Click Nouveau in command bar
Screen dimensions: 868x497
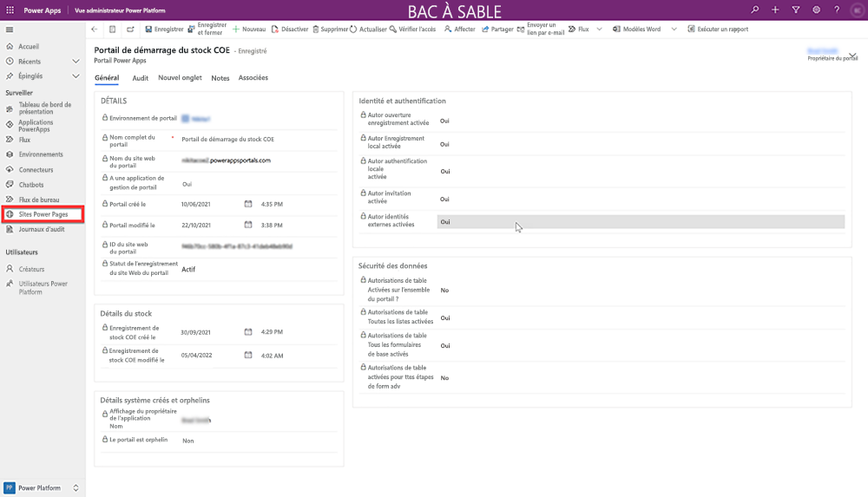pos(249,29)
